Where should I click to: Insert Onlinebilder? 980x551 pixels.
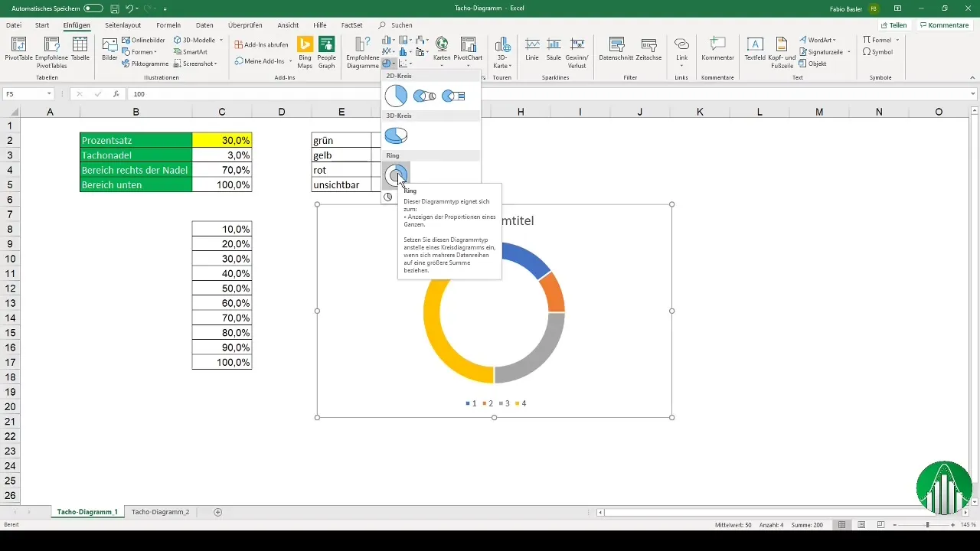click(142, 40)
